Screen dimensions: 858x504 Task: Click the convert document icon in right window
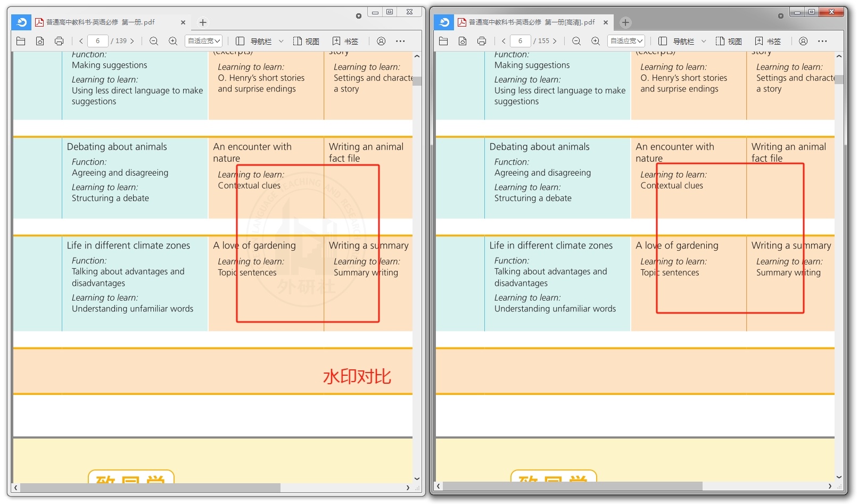tap(463, 41)
